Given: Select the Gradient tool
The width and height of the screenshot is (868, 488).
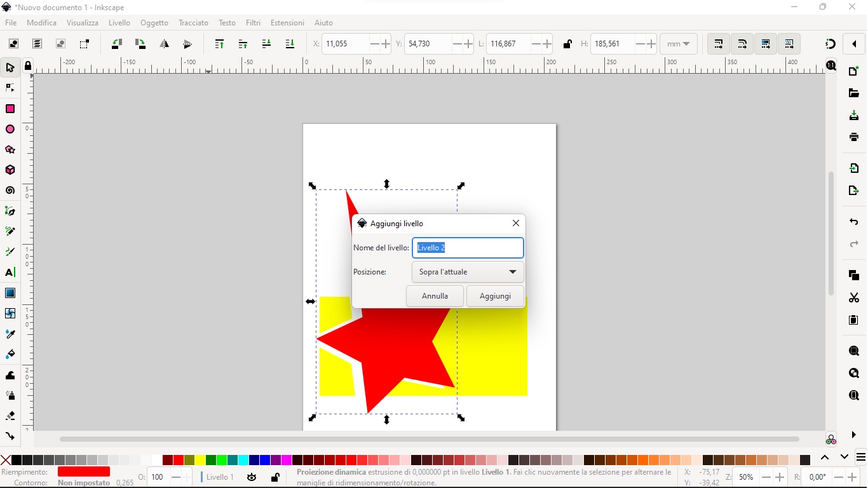Looking at the screenshot, I should [x=10, y=293].
